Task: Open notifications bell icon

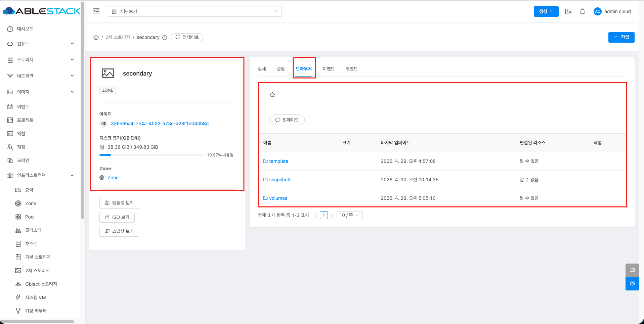Action: coord(583,11)
